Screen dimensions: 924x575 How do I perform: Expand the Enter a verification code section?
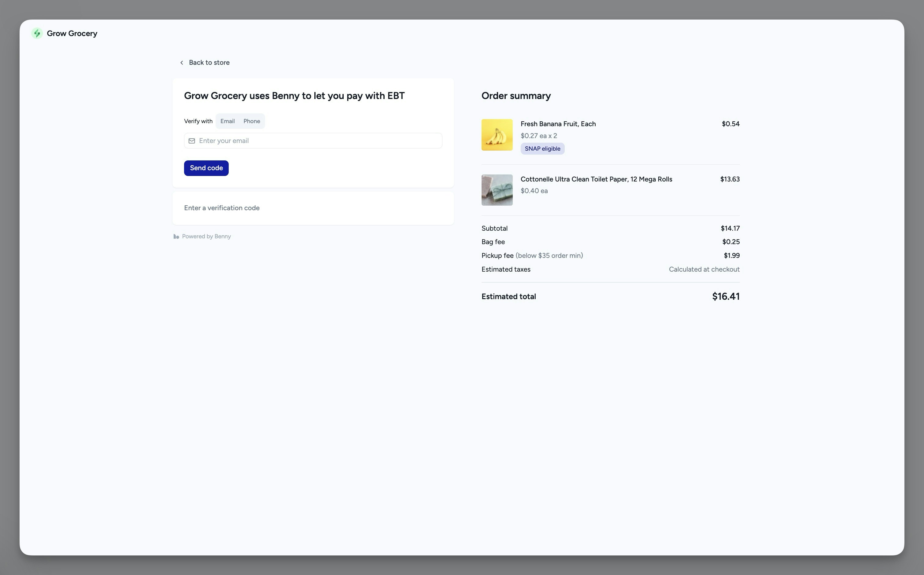click(x=222, y=208)
